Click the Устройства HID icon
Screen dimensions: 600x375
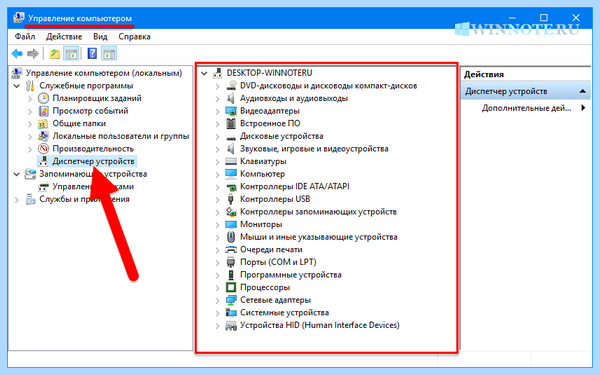pos(231,326)
